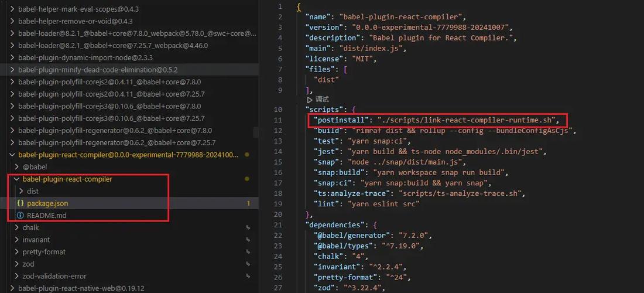The width and height of the screenshot is (644, 293).
Task: Expand babel-helper-mark-eval-scopes@0.4.3 folder chevron
Action: [12, 9]
